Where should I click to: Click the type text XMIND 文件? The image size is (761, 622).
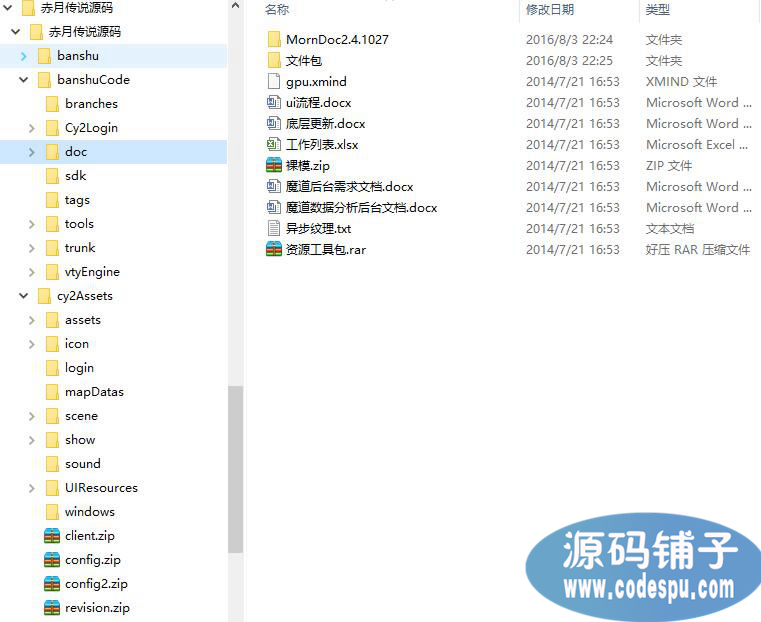point(681,82)
